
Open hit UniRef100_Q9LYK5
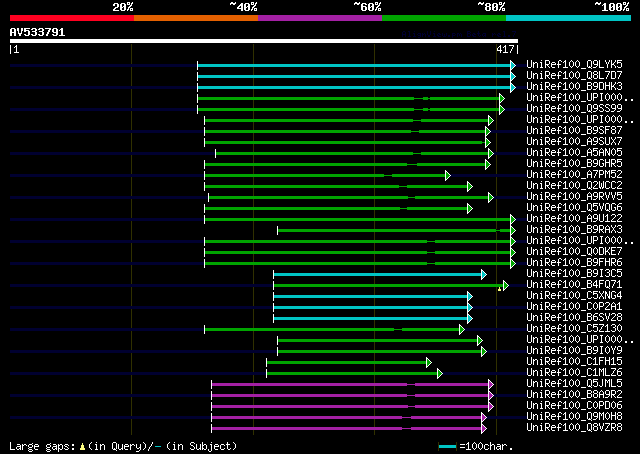click(x=574, y=64)
